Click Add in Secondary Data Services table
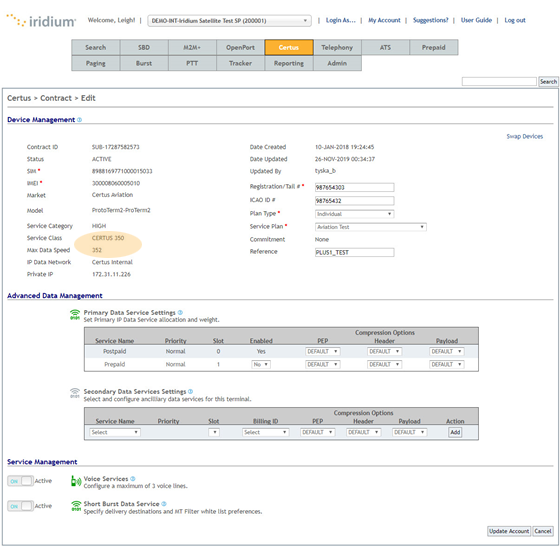 [455, 432]
